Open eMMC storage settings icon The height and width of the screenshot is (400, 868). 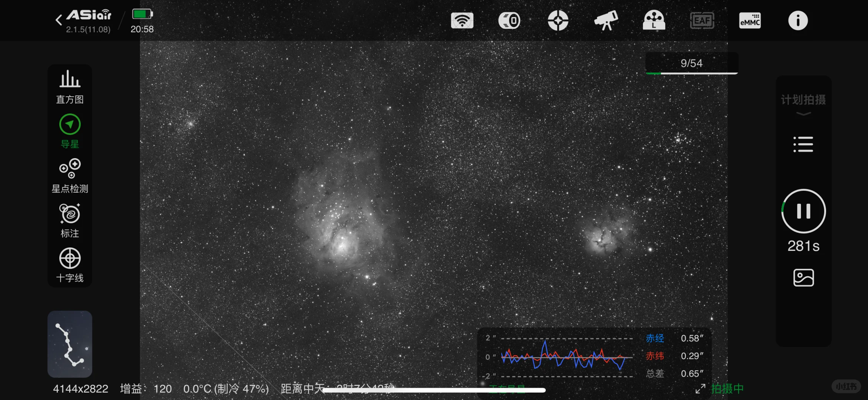coord(750,20)
